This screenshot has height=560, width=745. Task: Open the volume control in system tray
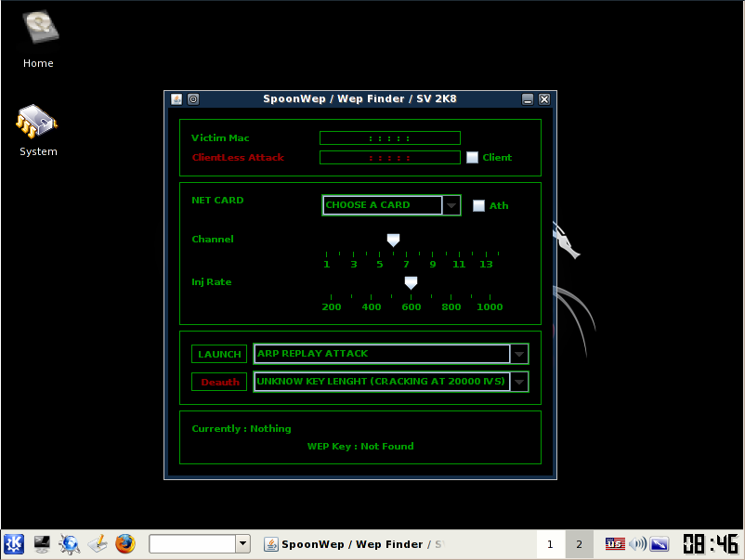point(637,543)
